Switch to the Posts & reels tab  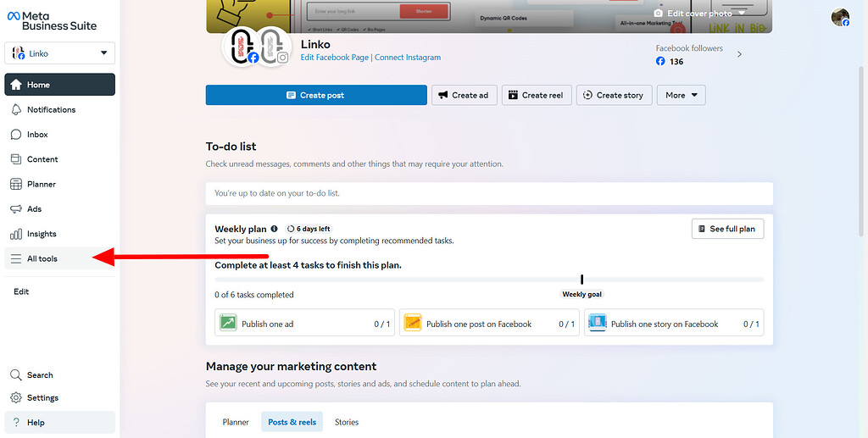click(292, 422)
